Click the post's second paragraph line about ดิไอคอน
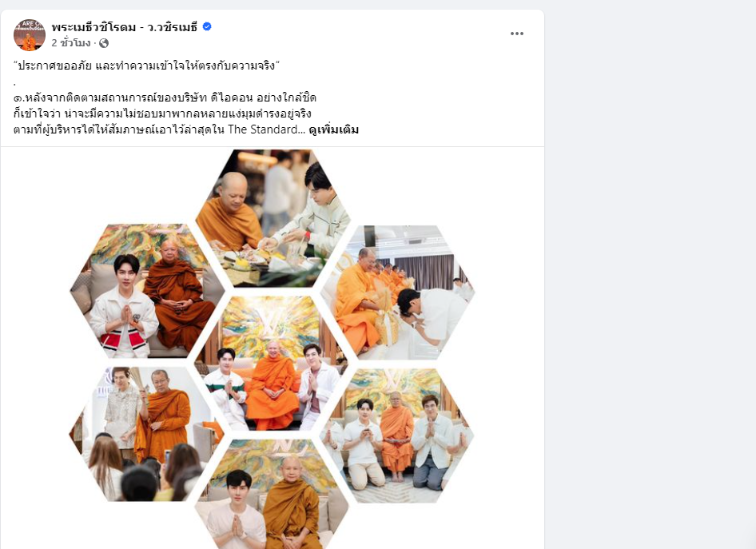Image resolution: width=756 pixels, height=549 pixels. pos(165,97)
